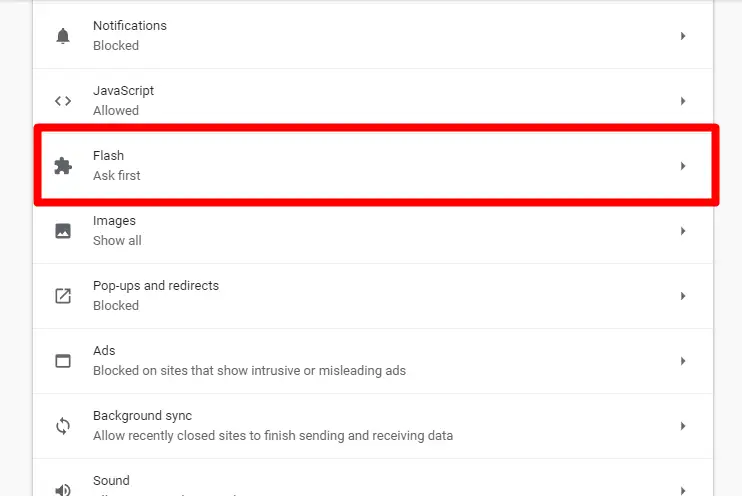Open the Flash 'Ask first' setting
The width and height of the screenshot is (742, 496).
pos(116,176)
